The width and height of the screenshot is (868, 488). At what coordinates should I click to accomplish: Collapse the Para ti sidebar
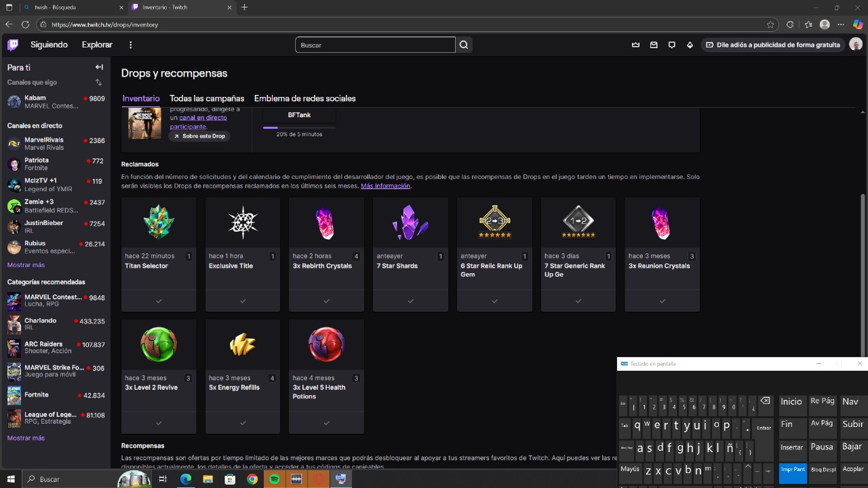(99, 67)
